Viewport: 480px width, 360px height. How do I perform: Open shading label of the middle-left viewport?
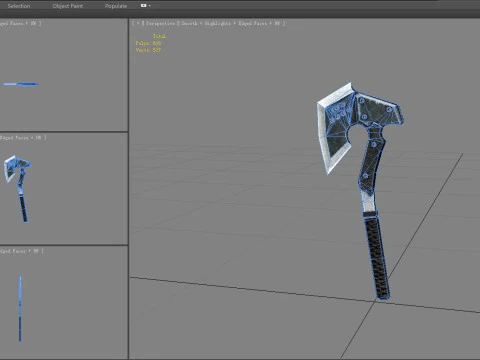(x=23, y=137)
